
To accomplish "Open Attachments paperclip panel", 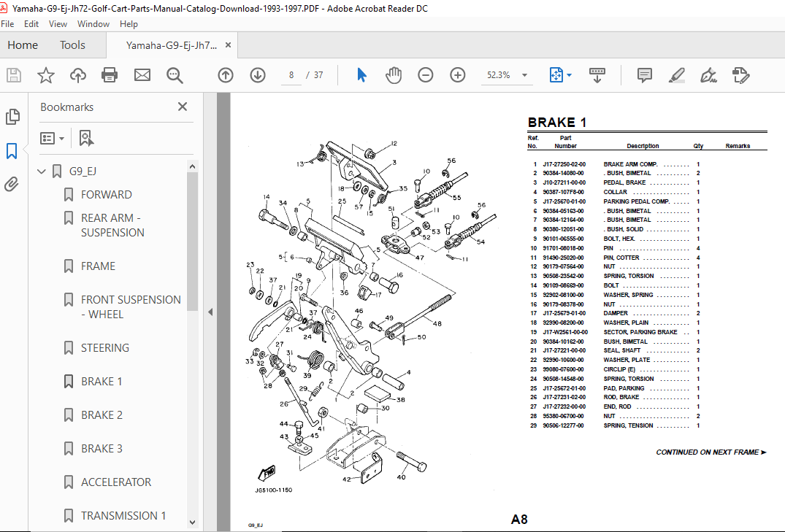I will click(x=12, y=184).
